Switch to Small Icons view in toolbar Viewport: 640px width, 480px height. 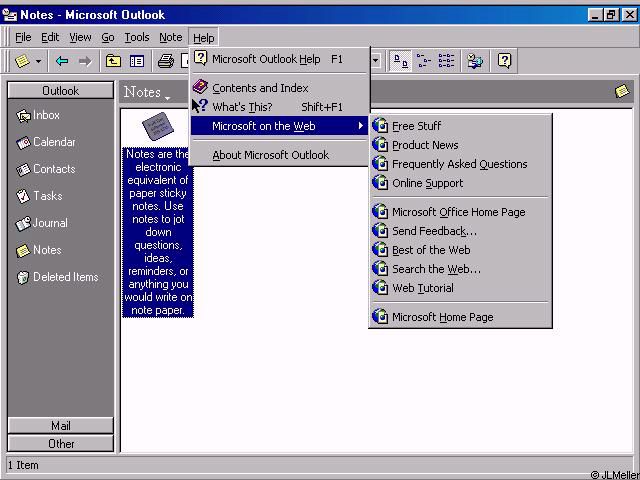424,61
